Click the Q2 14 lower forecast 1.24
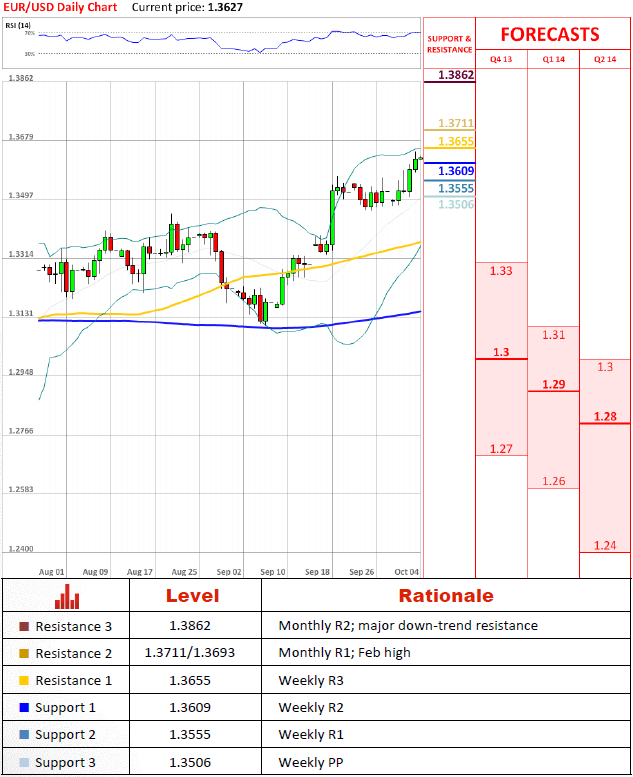 [x=605, y=545]
